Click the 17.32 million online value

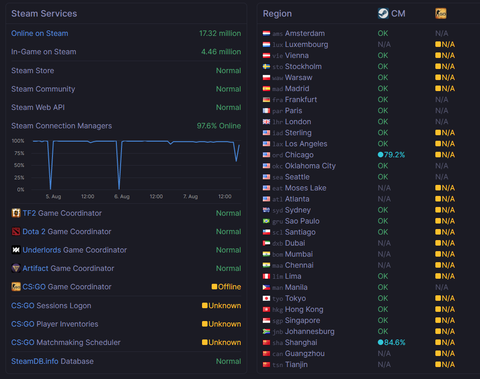[220, 33]
